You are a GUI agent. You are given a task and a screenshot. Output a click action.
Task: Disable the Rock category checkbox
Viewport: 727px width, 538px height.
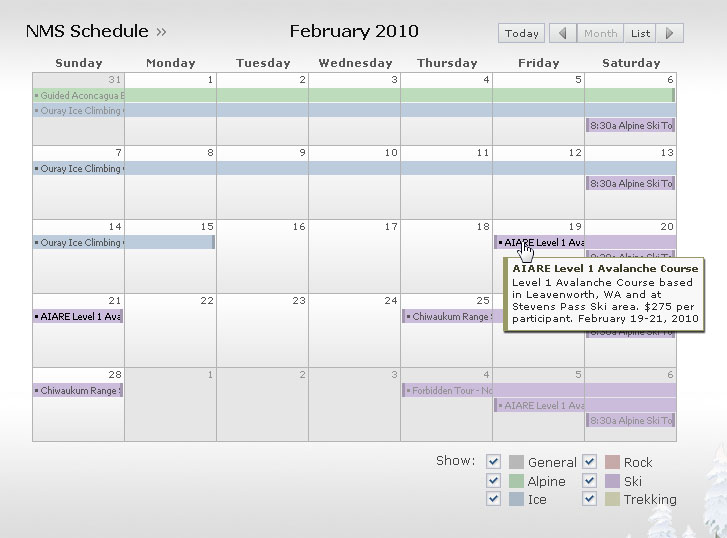pyautogui.click(x=590, y=462)
